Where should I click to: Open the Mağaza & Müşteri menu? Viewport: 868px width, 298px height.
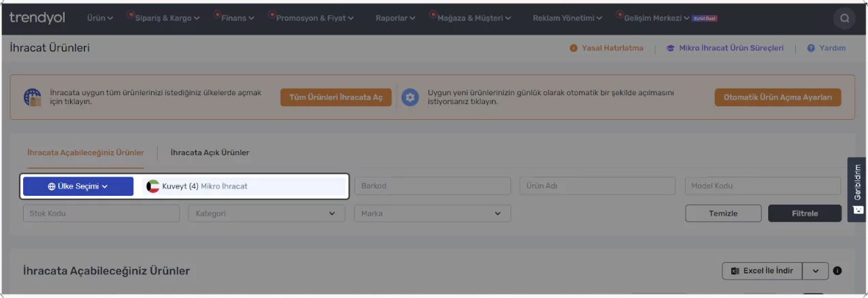tap(474, 18)
